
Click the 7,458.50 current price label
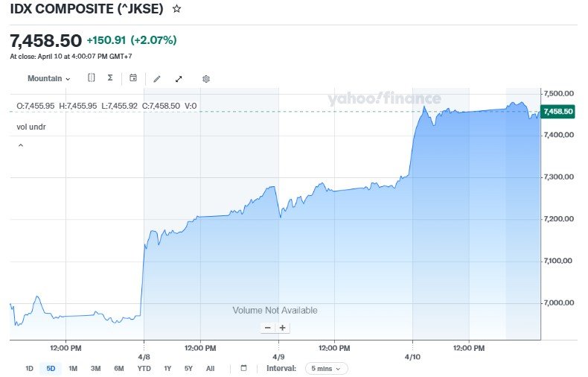pyautogui.click(x=557, y=111)
